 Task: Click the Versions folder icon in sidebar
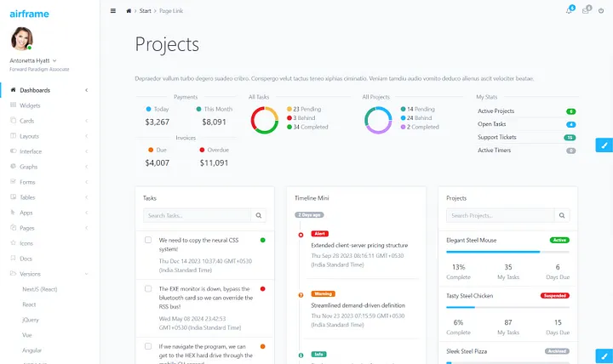13,273
